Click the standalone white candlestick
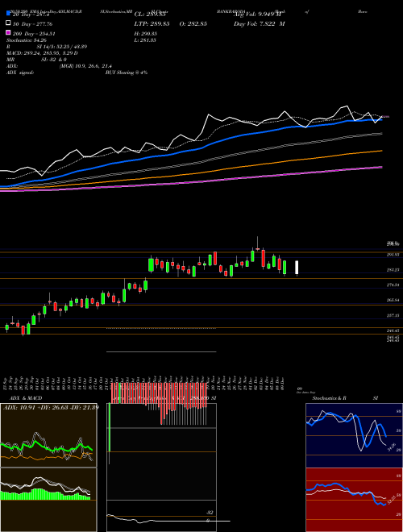The height and width of the screenshot is (532, 403). (x=297, y=268)
